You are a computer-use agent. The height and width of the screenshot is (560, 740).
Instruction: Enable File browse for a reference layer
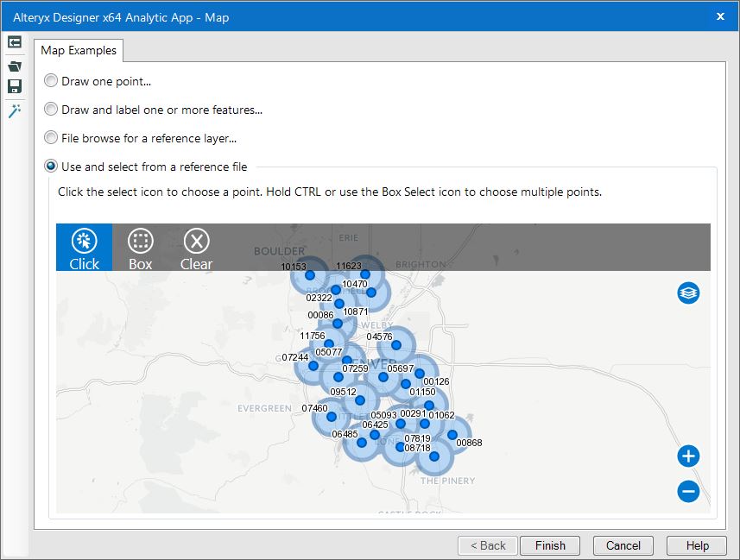[x=50, y=137]
